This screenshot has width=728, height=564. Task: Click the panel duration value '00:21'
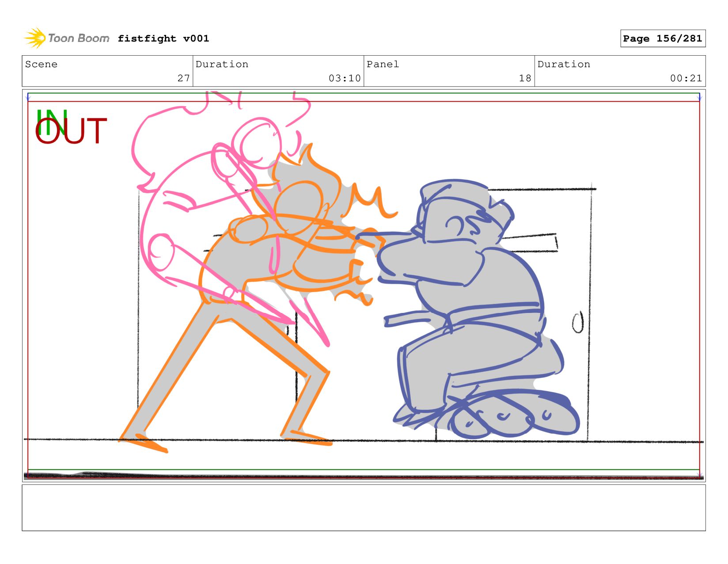tap(686, 78)
